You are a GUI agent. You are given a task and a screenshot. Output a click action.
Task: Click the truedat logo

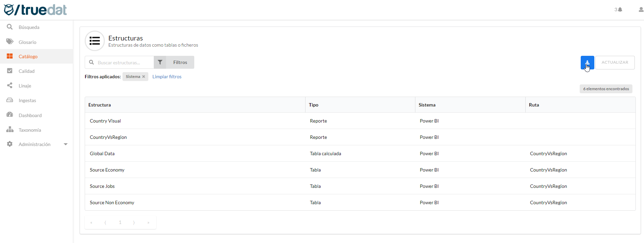(35, 10)
